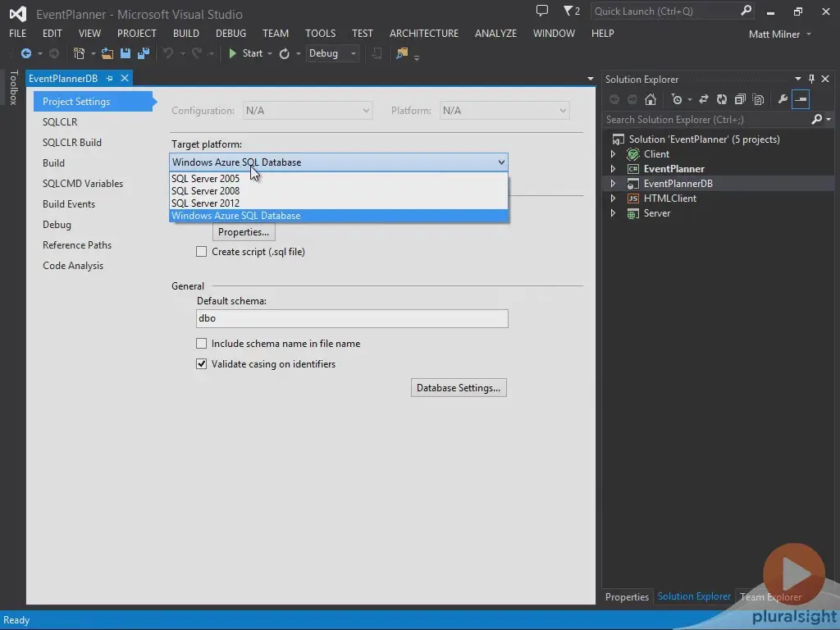
Task: Switch to the Reference Paths settings page
Action: (x=77, y=244)
